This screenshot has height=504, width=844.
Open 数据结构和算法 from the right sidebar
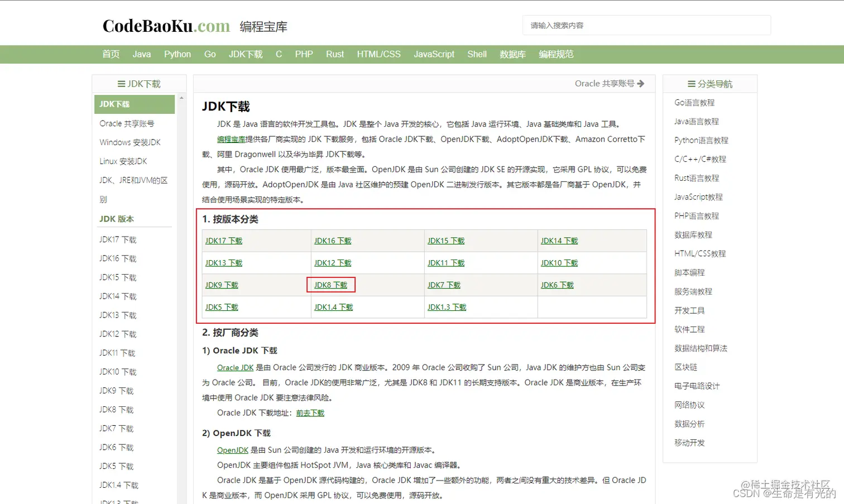[x=701, y=348]
